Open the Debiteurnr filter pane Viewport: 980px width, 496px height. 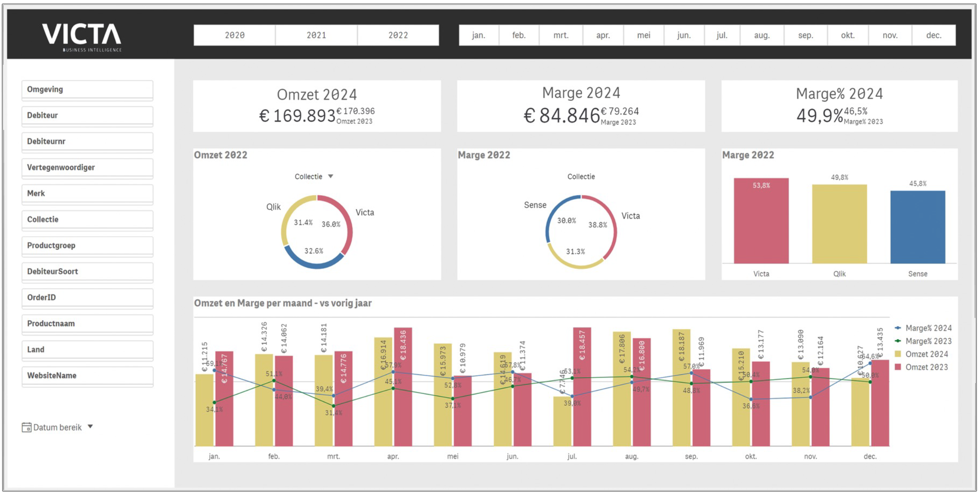(87, 142)
